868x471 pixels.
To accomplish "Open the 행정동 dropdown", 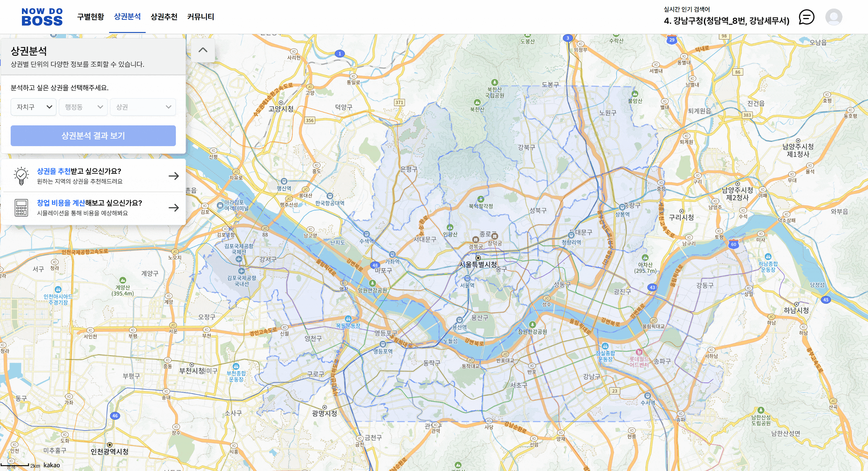I will click(x=83, y=107).
